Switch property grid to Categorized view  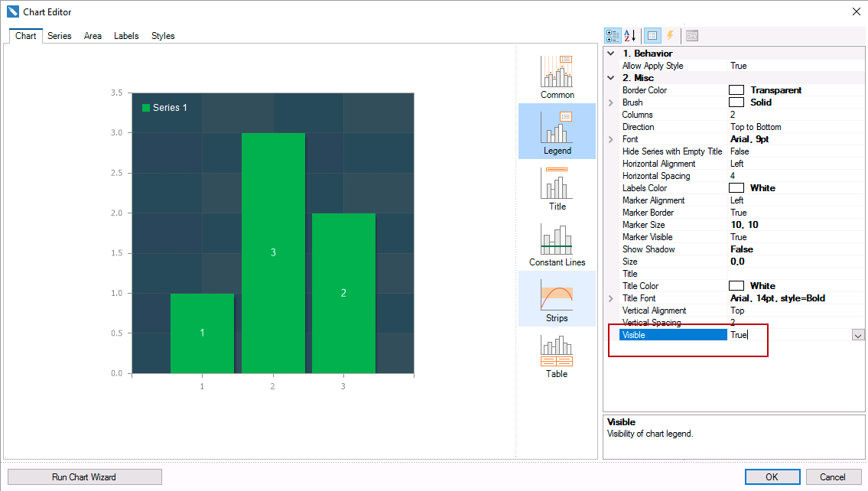point(613,36)
